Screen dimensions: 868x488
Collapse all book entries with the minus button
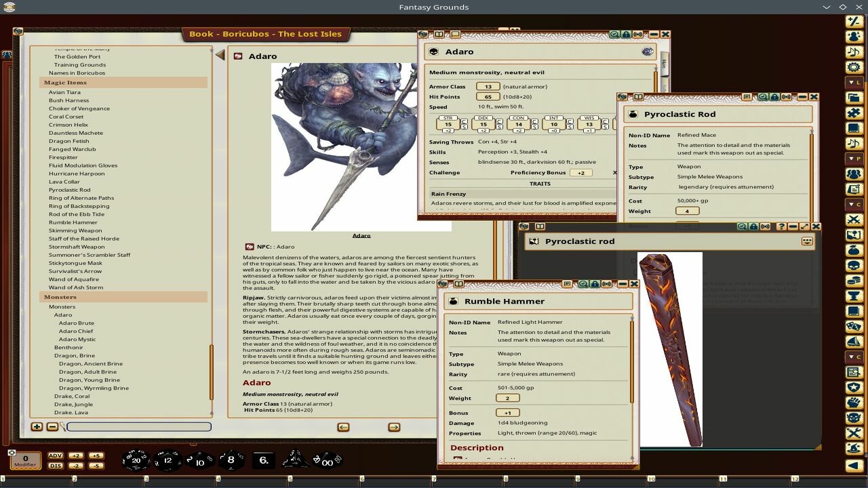point(52,426)
